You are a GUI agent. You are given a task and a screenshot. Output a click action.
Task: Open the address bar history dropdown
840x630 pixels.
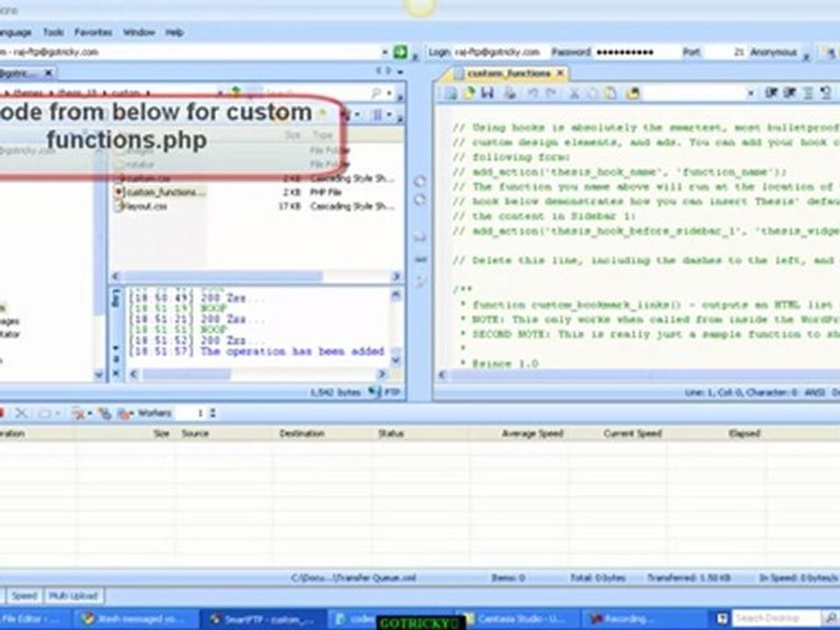coord(385,52)
